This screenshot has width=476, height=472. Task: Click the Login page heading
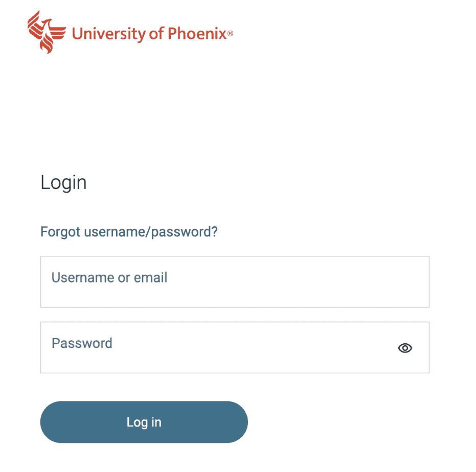coord(63,183)
